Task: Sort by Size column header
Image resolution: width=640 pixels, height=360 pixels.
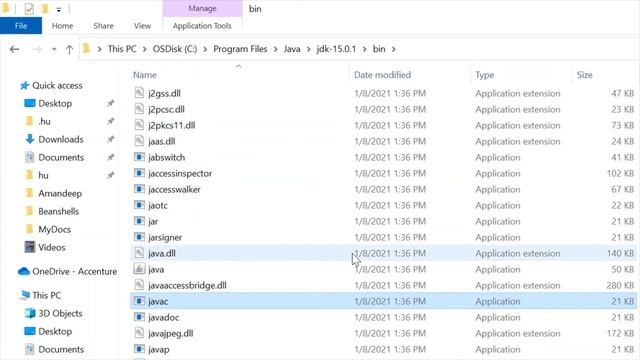Action: coord(584,75)
